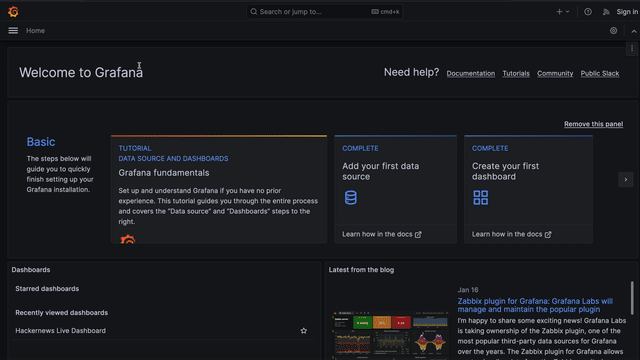
Task: Open the Tutorials link
Action: tap(516, 73)
